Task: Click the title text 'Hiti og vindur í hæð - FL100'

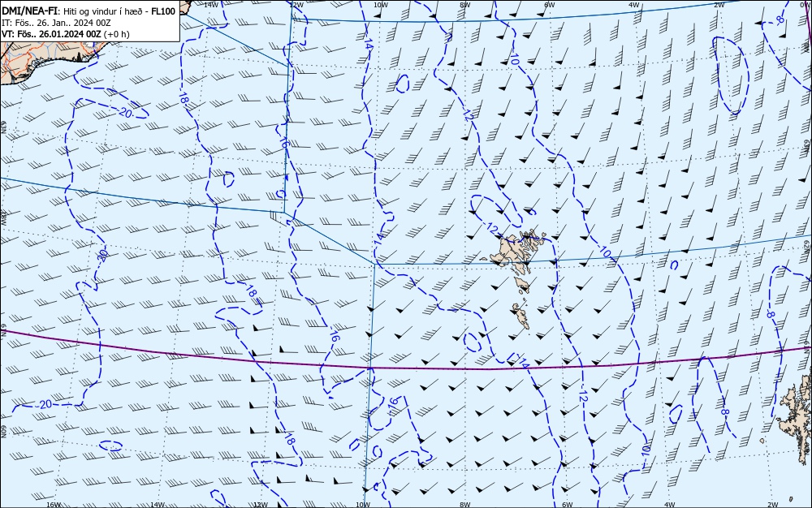Action: pyautogui.click(x=119, y=11)
